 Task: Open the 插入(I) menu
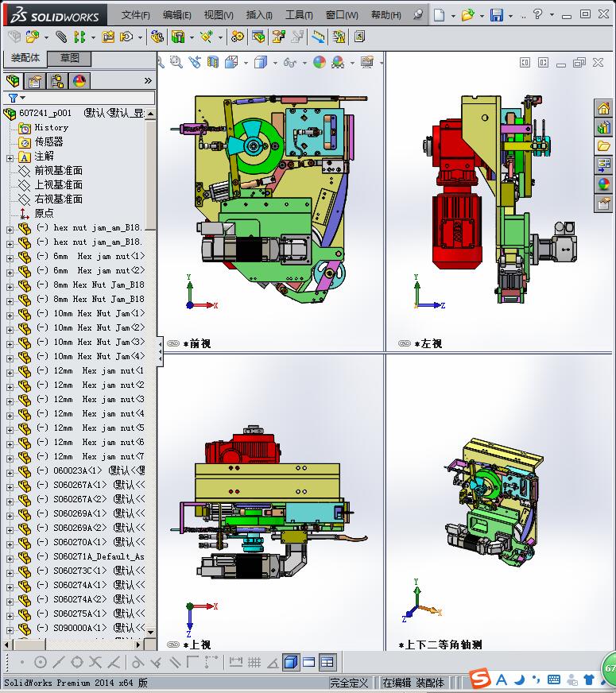point(259,15)
